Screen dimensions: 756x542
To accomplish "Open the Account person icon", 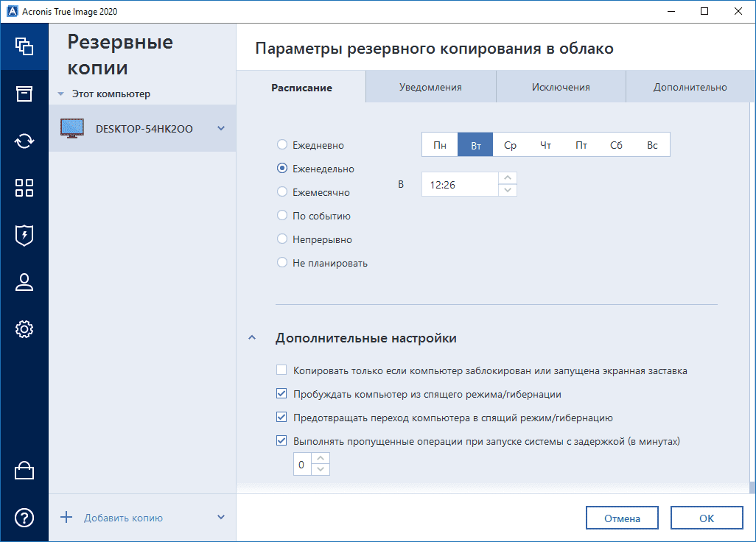I will (x=24, y=282).
